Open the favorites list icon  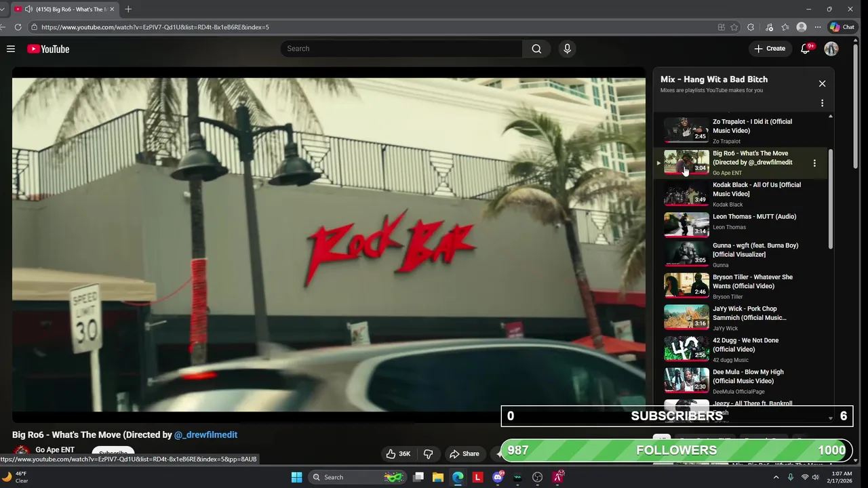(785, 27)
